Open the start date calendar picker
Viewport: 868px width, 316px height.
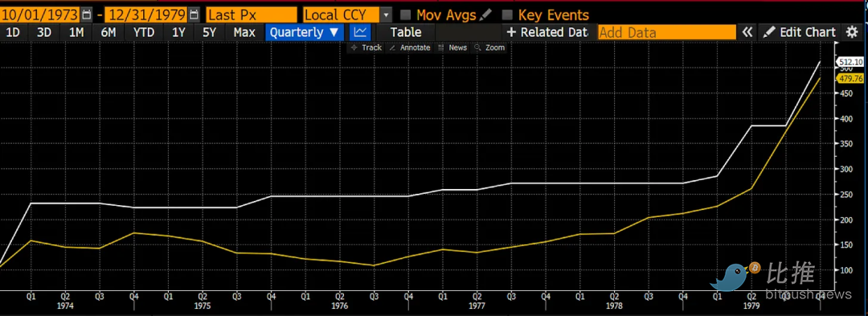click(87, 14)
